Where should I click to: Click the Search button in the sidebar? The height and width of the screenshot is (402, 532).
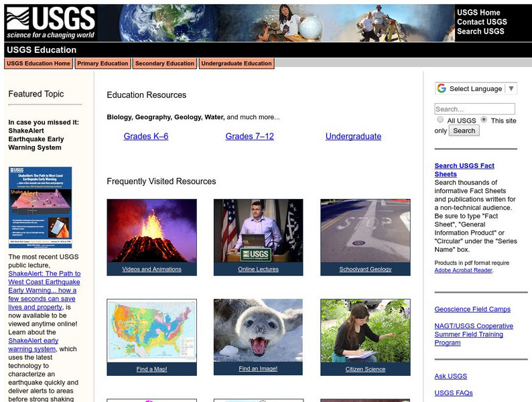[464, 131]
